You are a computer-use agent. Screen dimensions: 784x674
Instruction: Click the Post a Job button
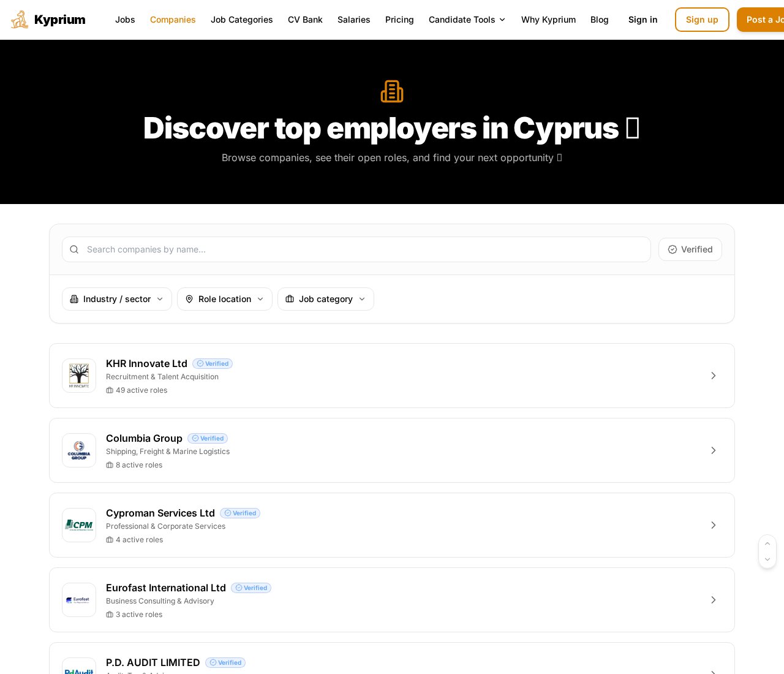pyautogui.click(x=761, y=20)
